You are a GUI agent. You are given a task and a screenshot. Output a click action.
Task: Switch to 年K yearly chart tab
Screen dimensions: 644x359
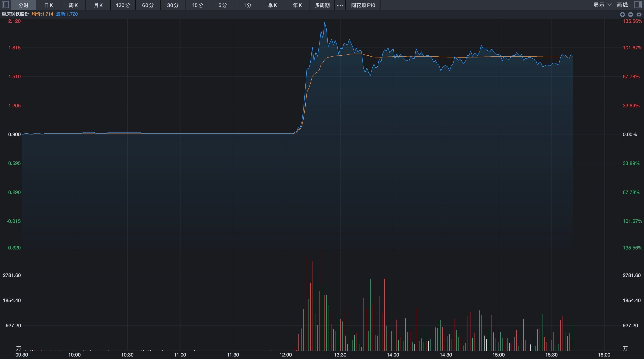[x=297, y=5]
